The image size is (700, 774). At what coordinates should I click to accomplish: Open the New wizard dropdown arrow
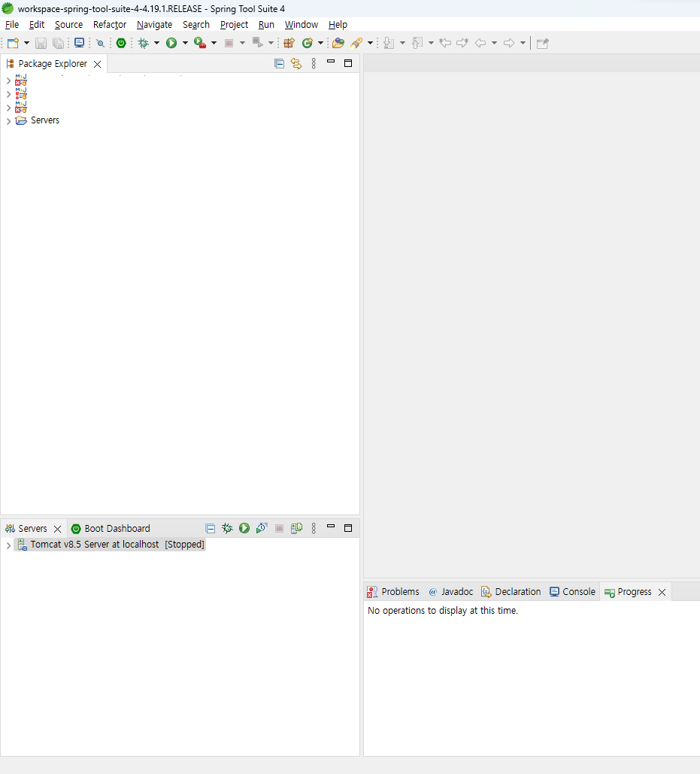pyautogui.click(x=26, y=43)
